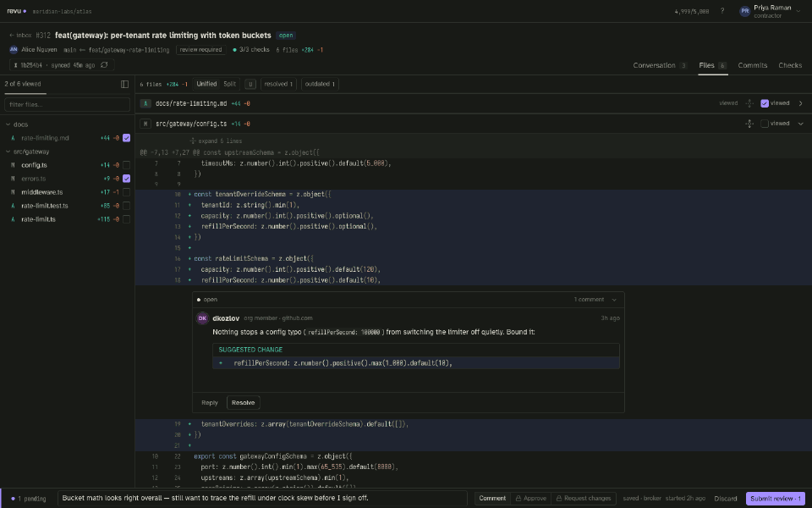Check rate-limit.ts in the file tree

126,219
